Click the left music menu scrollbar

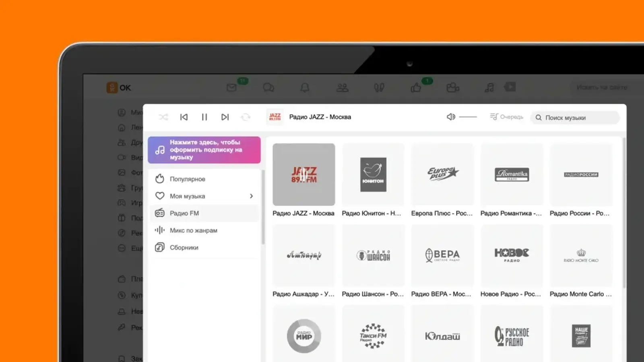point(263,207)
